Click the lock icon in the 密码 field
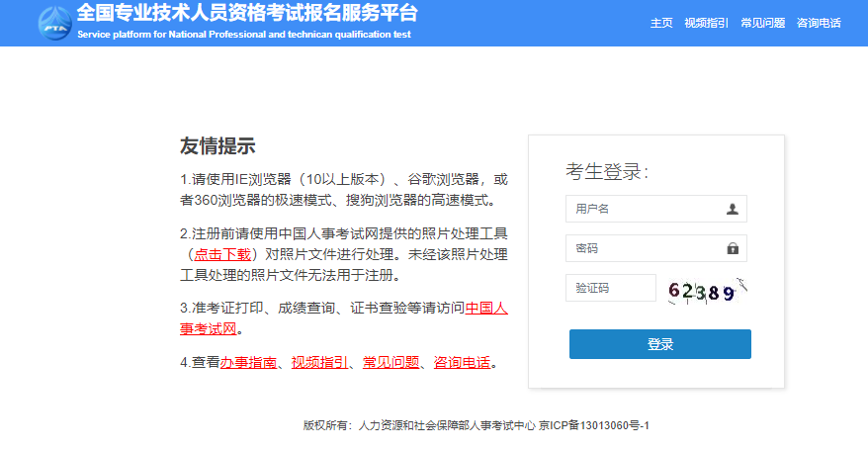 [732, 248]
